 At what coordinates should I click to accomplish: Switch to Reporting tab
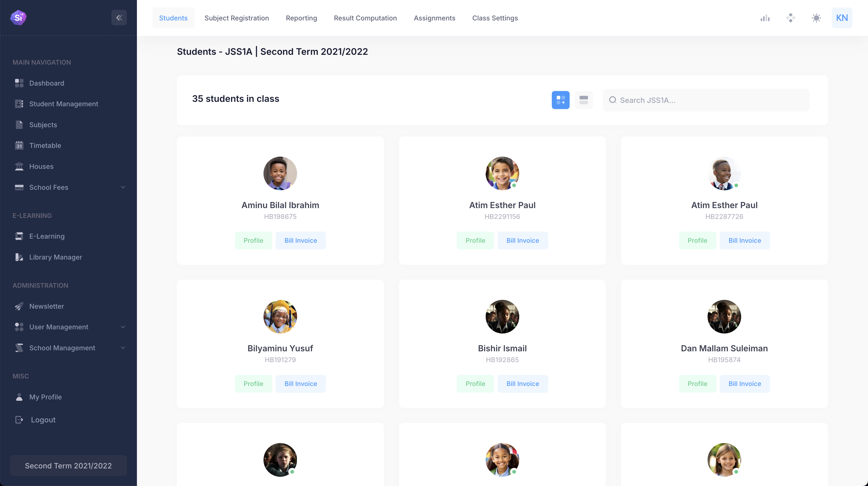[301, 18]
